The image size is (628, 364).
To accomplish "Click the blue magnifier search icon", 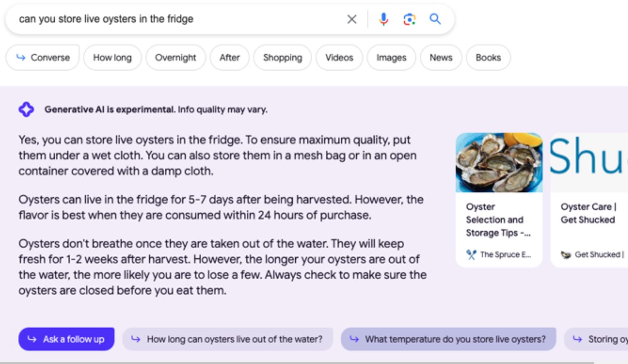I will 435,19.
